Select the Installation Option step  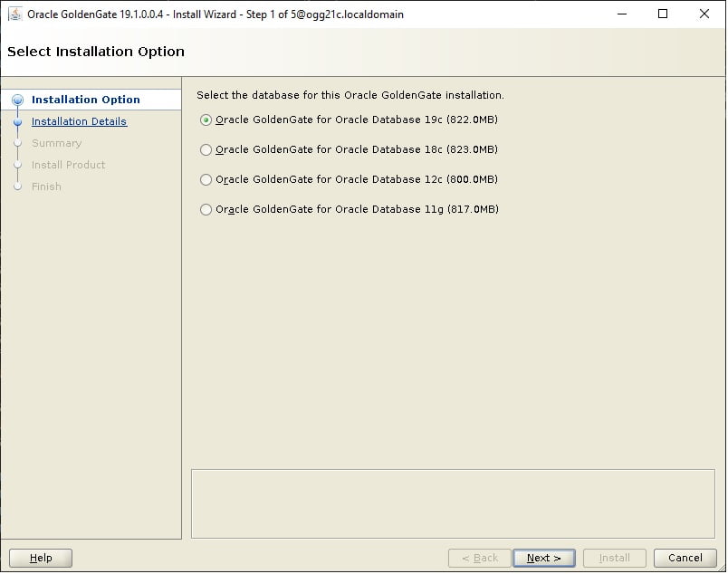[x=85, y=100]
